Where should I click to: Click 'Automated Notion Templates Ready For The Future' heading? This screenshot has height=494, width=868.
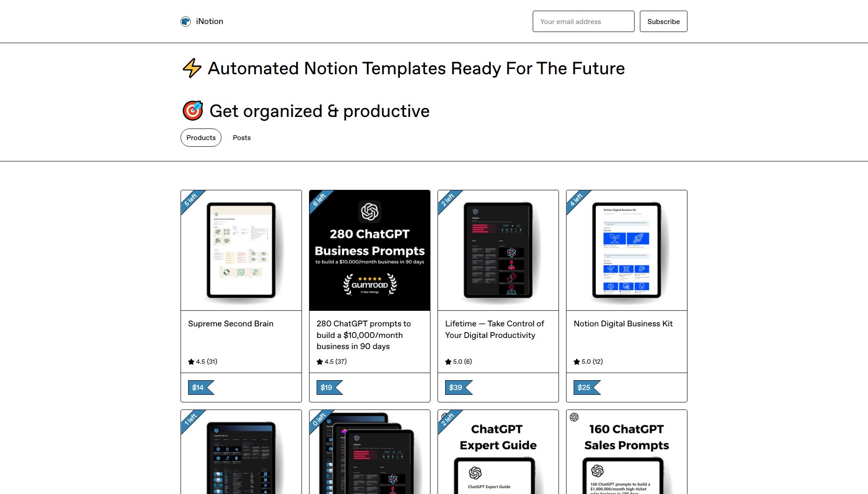[416, 68]
